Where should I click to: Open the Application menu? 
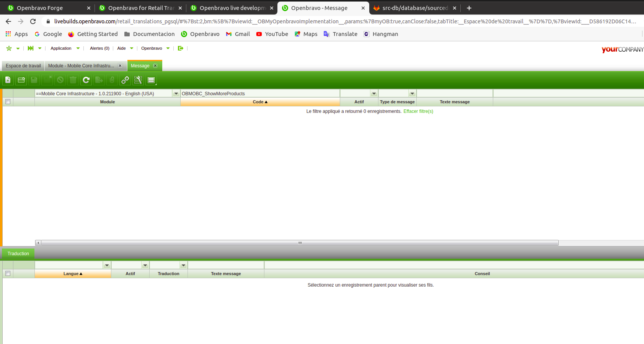click(x=61, y=48)
